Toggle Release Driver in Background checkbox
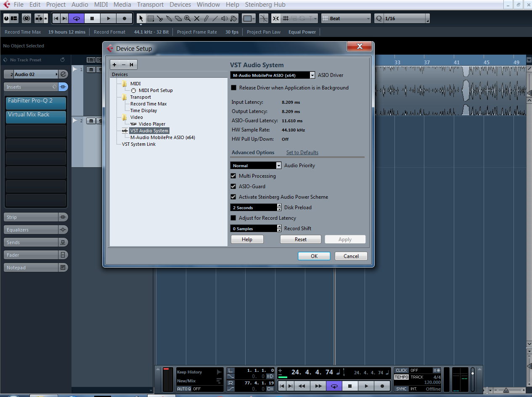The width and height of the screenshot is (532, 397). [234, 88]
